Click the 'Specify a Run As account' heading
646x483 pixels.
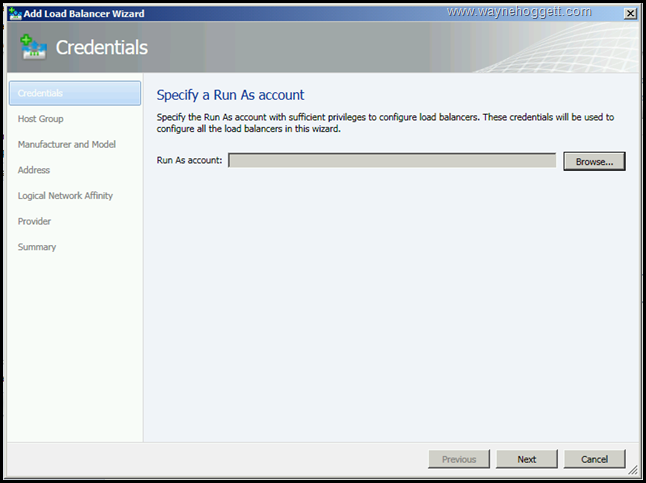pyautogui.click(x=230, y=95)
